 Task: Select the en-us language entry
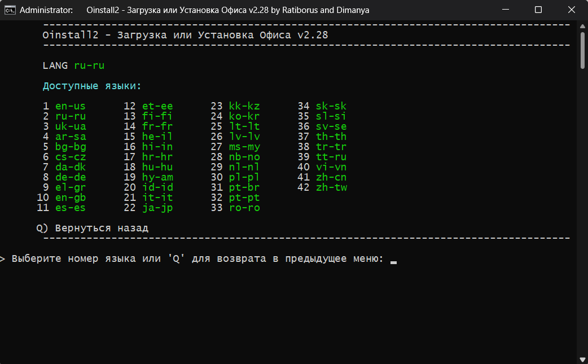click(x=70, y=106)
